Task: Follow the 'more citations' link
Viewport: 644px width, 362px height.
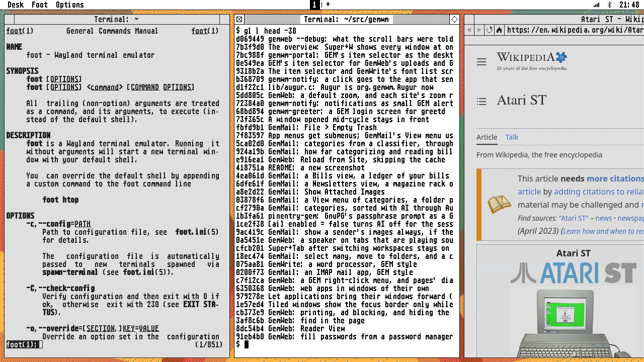Action: click(615, 178)
